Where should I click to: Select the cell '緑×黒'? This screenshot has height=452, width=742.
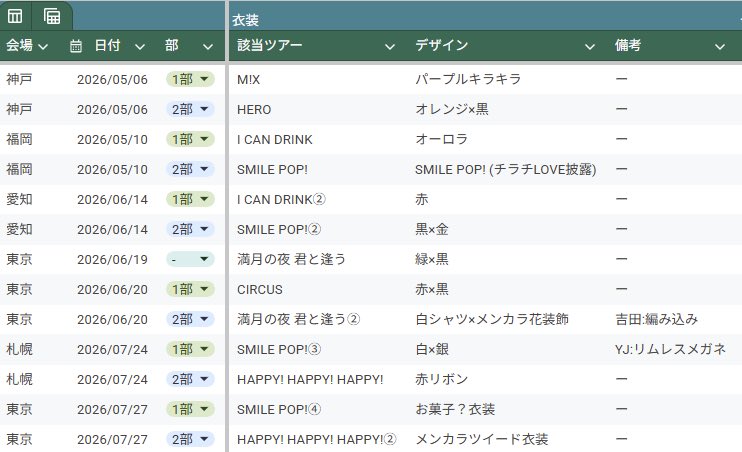click(432, 259)
